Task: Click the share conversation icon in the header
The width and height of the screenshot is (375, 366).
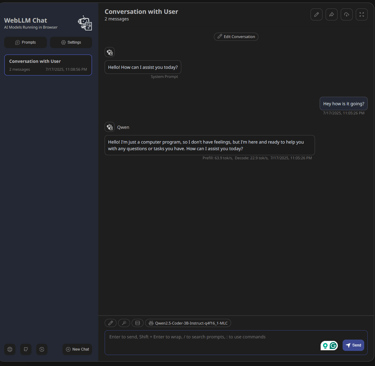Action: (331, 15)
